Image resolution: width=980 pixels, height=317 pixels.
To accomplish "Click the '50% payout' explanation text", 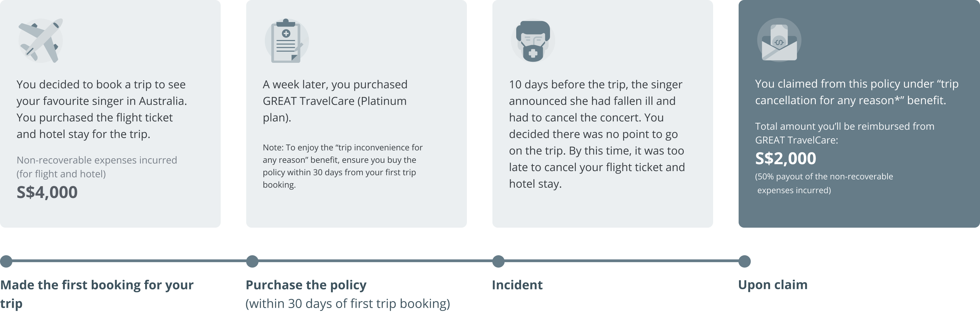I will (x=824, y=184).
